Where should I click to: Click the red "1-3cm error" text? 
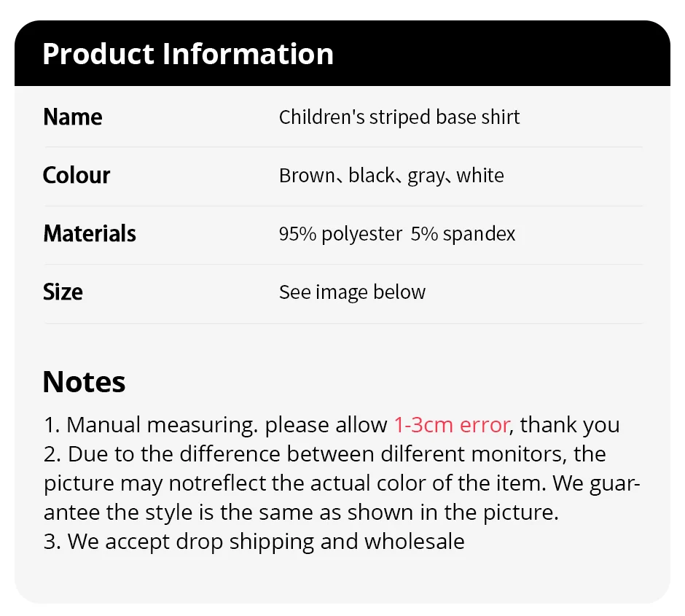tap(452, 425)
